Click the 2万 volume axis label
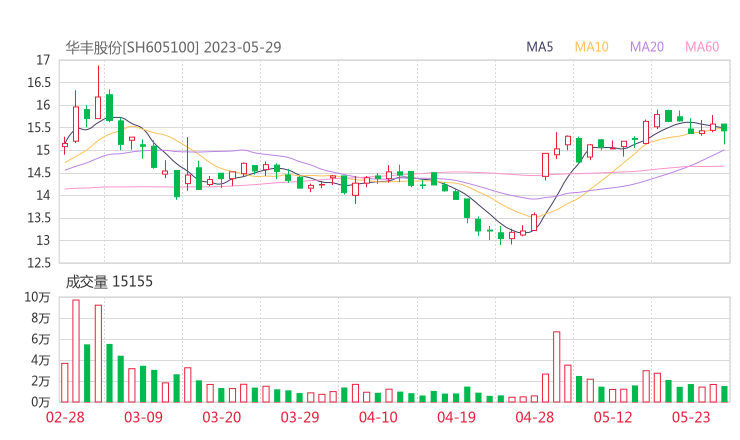The image size is (740, 440). tap(41, 381)
